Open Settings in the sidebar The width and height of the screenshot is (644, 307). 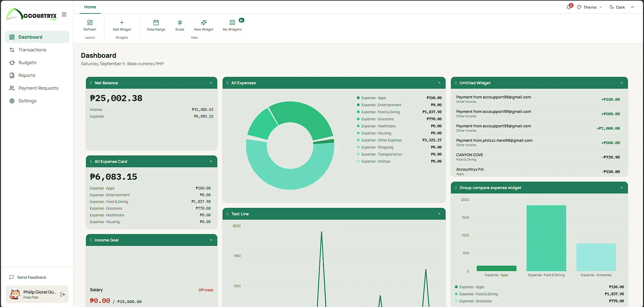pyautogui.click(x=37, y=101)
